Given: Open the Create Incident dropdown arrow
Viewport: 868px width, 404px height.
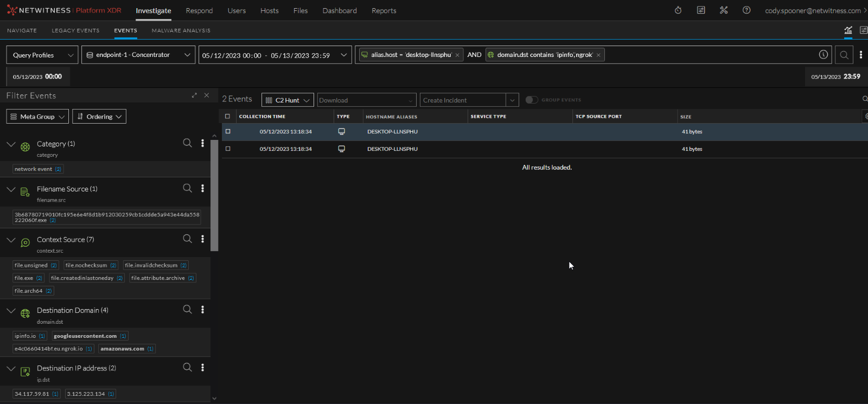Looking at the screenshot, I should (512, 100).
